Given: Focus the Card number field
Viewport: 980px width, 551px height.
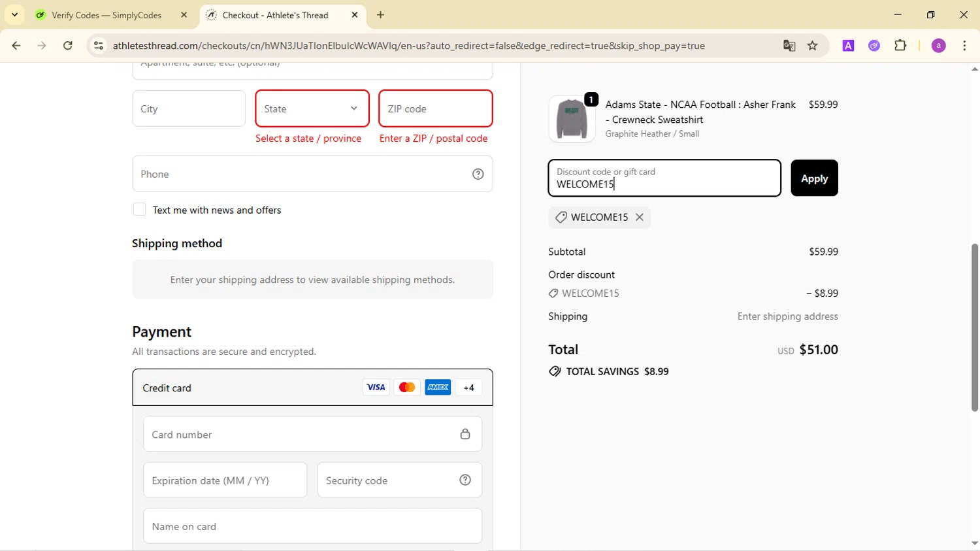Looking at the screenshot, I should click(x=312, y=434).
